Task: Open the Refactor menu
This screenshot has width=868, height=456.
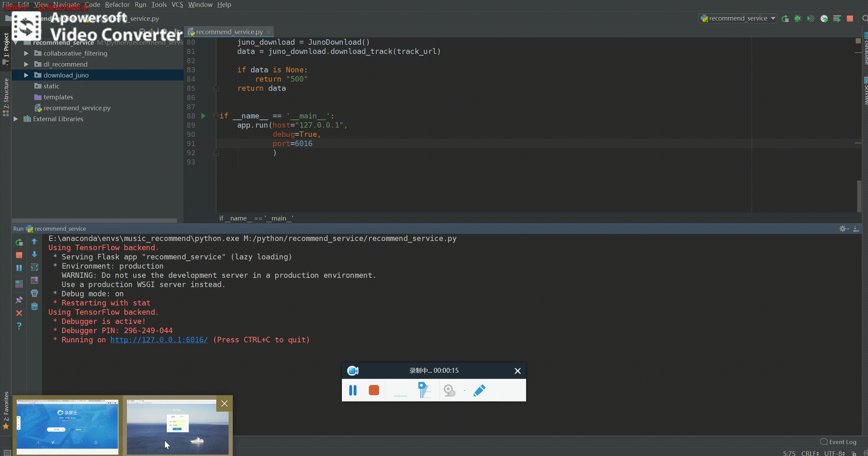Action: tap(117, 4)
